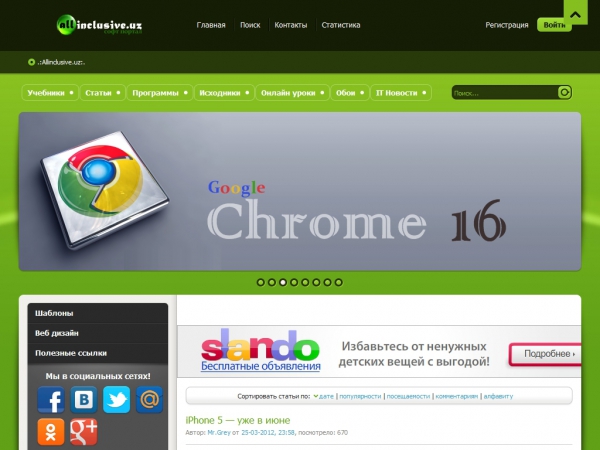Open the Twitter social icon
600x450 pixels.
[x=117, y=400]
